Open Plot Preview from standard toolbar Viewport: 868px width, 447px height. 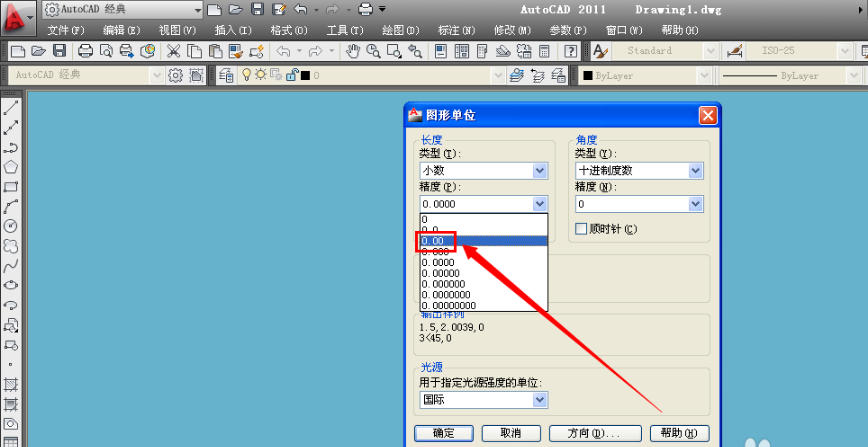[106, 52]
